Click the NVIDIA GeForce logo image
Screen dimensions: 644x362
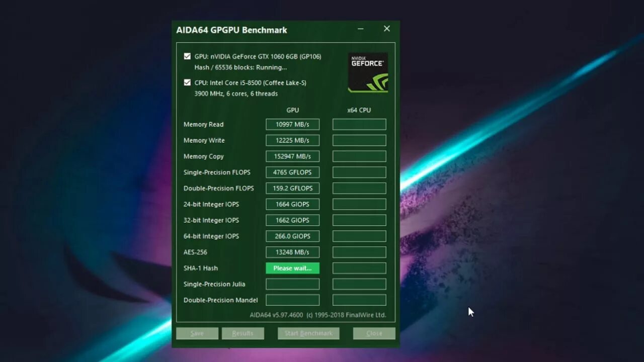[x=368, y=72]
